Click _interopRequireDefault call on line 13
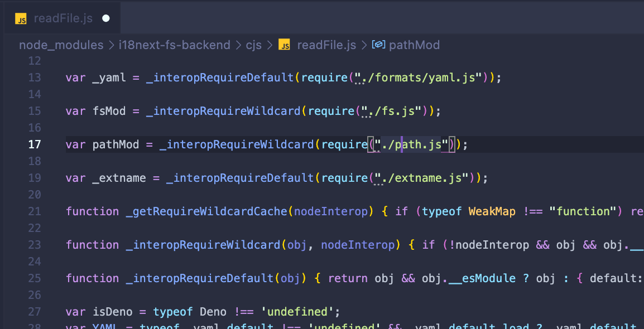Screen dimensions: 644x329 220,78
